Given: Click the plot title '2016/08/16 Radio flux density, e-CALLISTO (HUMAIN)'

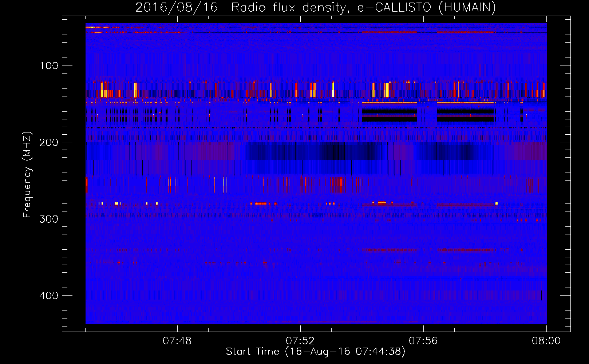Looking at the screenshot, I should pyautogui.click(x=316, y=7).
